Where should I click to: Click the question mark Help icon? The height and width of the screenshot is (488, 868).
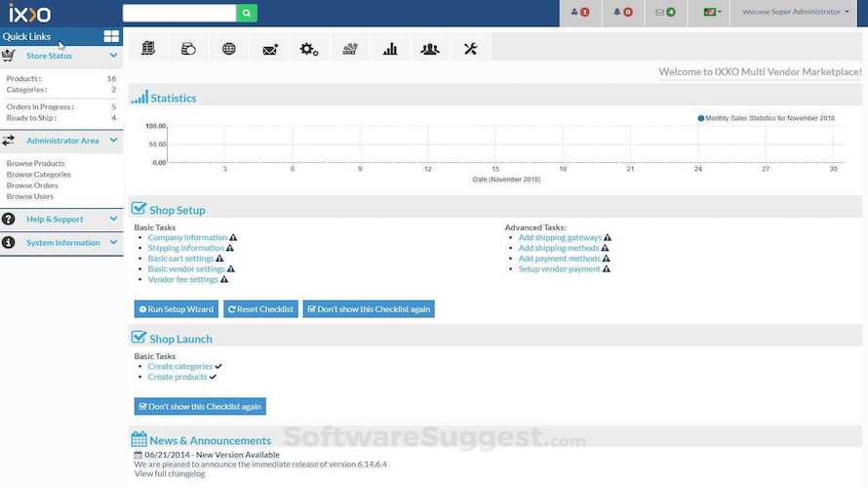pos(9,219)
